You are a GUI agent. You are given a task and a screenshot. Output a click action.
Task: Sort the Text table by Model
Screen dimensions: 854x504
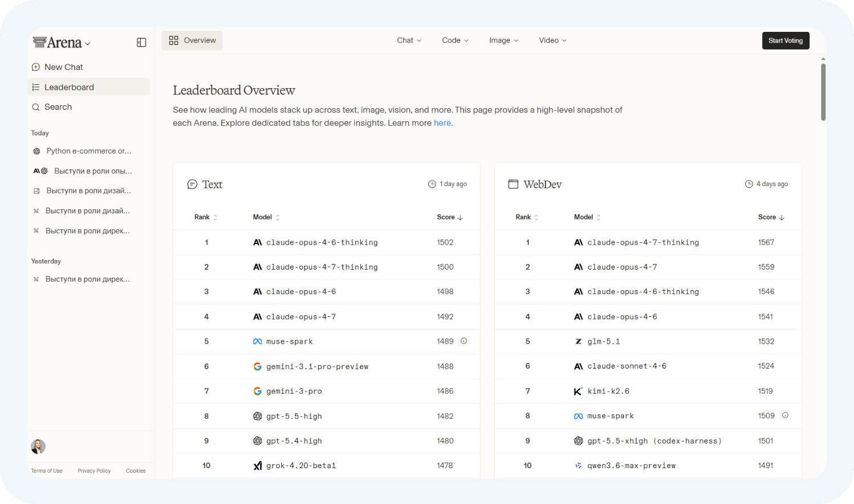tap(266, 217)
